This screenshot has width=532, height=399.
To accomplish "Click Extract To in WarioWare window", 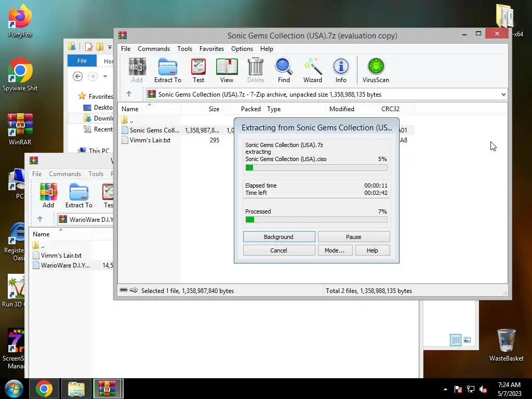I will pyautogui.click(x=79, y=195).
